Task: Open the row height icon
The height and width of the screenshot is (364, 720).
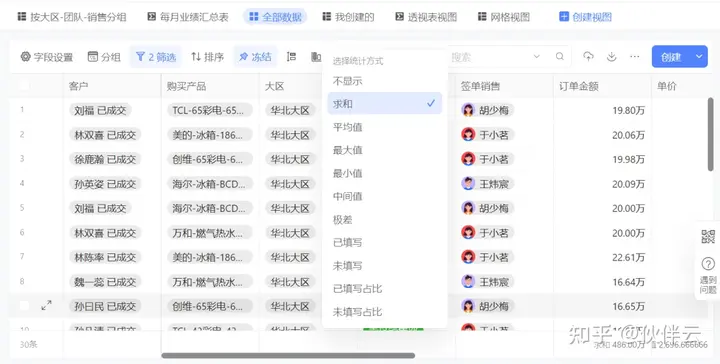Action: coord(291,56)
